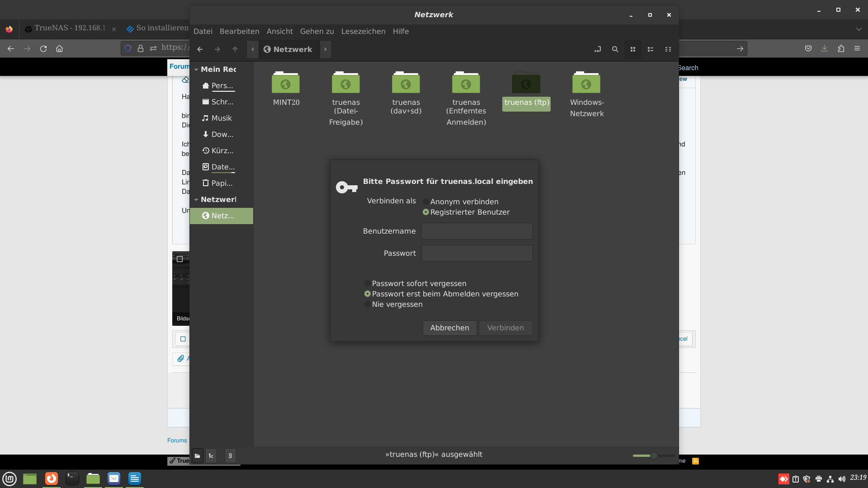
Task: Click the Verbinden button
Action: [505, 328]
